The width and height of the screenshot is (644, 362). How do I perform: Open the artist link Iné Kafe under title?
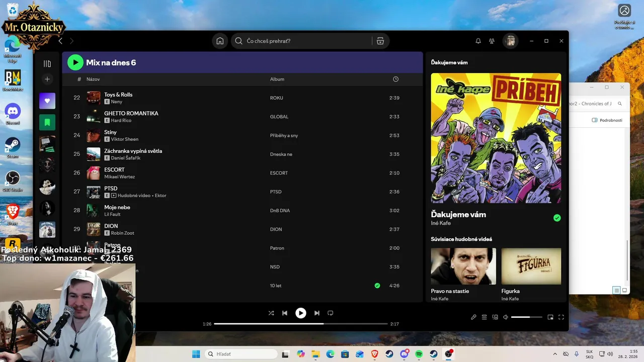click(x=441, y=223)
